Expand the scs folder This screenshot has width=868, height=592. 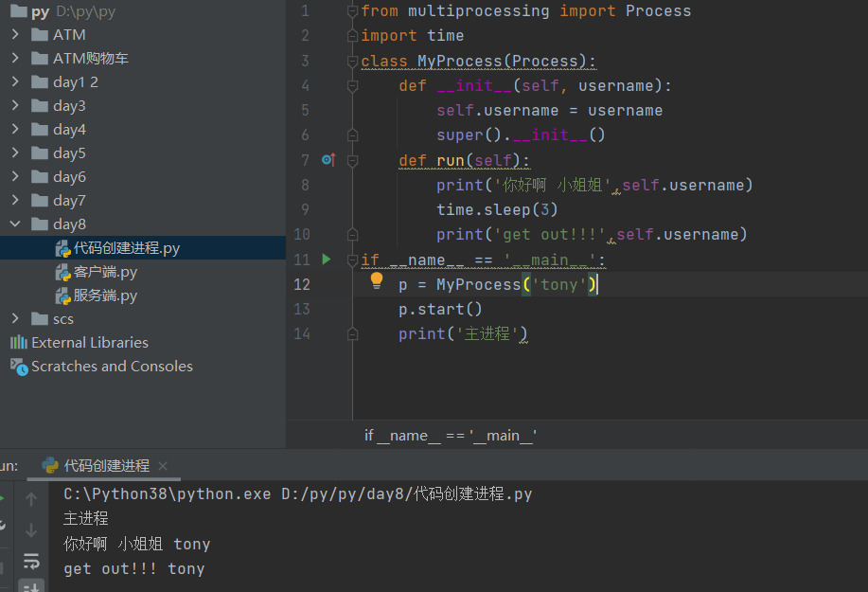pos(15,318)
